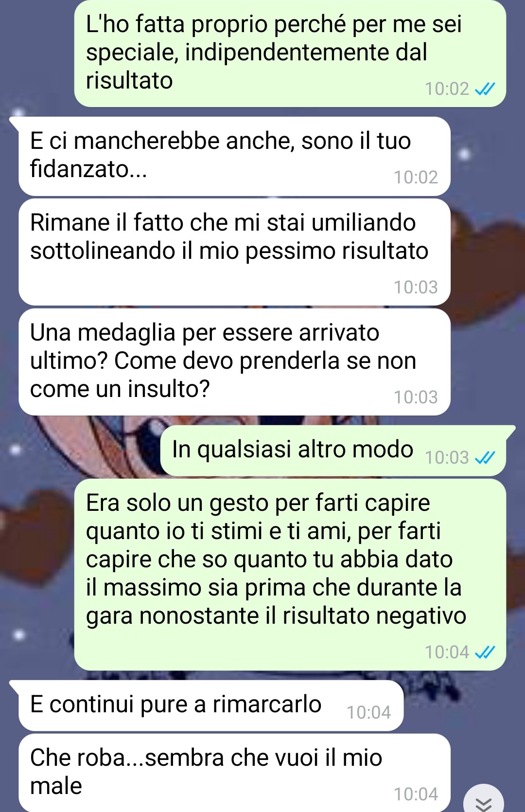Tap the 10:04 timestamp beside 'E continui pure a rimarcarlo'
Viewport: 525px width, 812px height.
tap(368, 713)
